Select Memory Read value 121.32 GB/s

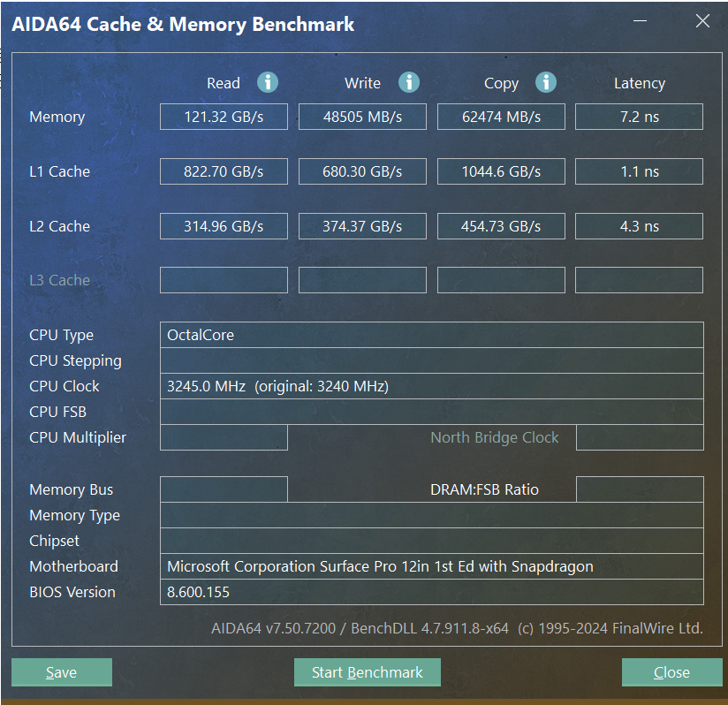click(x=224, y=117)
